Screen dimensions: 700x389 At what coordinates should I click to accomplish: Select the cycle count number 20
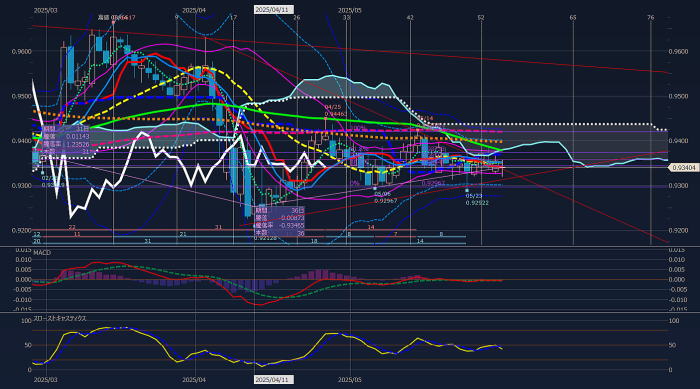point(37,241)
